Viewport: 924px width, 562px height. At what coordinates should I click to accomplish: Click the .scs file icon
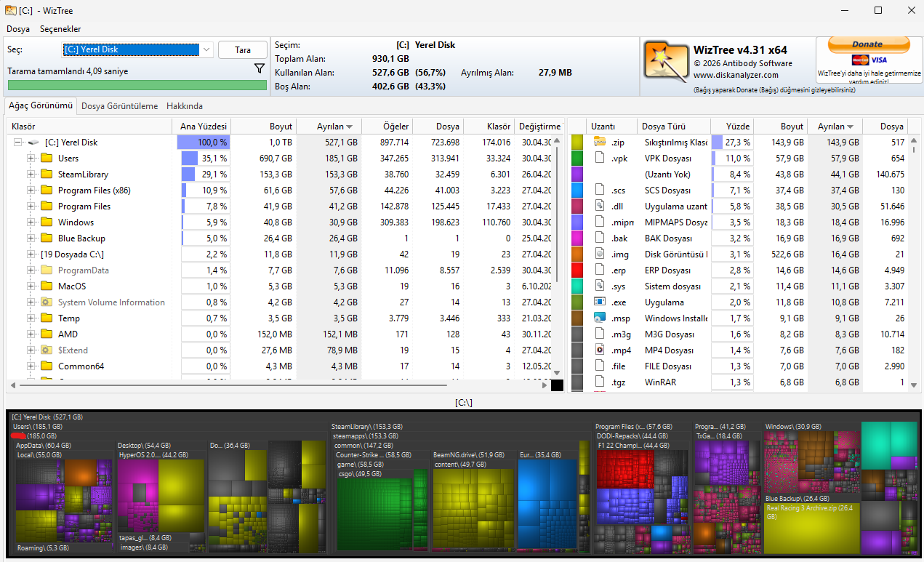point(600,190)
